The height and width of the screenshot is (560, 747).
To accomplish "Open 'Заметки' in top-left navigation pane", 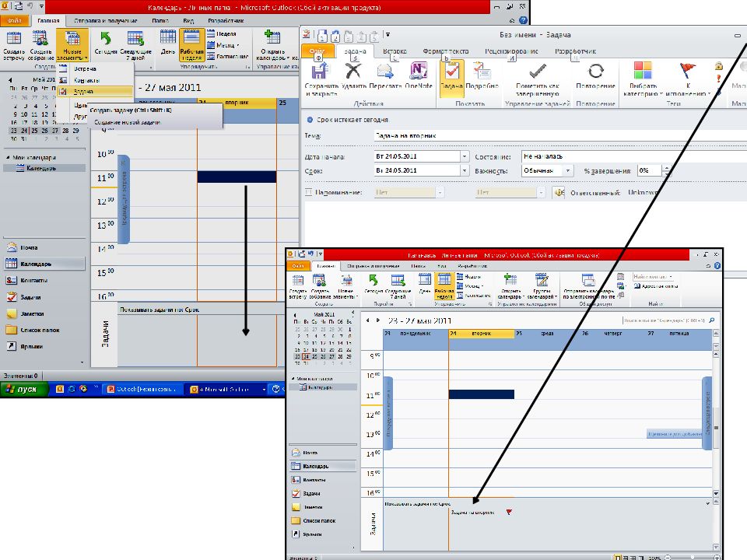I will coord(44,313).
